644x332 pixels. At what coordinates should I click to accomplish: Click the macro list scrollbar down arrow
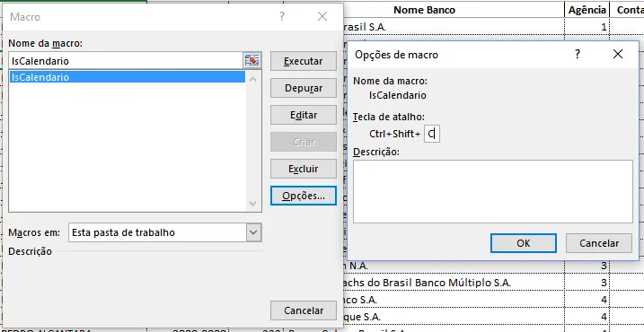tap(253, 204)
